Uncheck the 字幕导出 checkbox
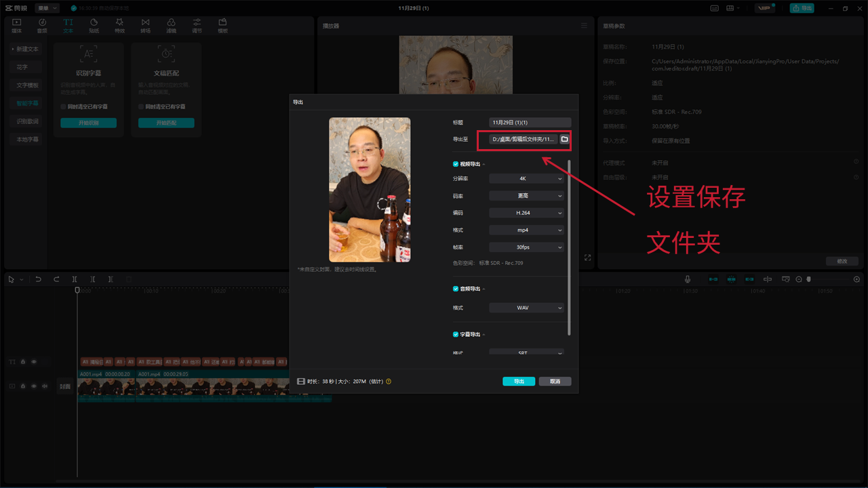This screenshot has width=868, height=488. (456, 334)
